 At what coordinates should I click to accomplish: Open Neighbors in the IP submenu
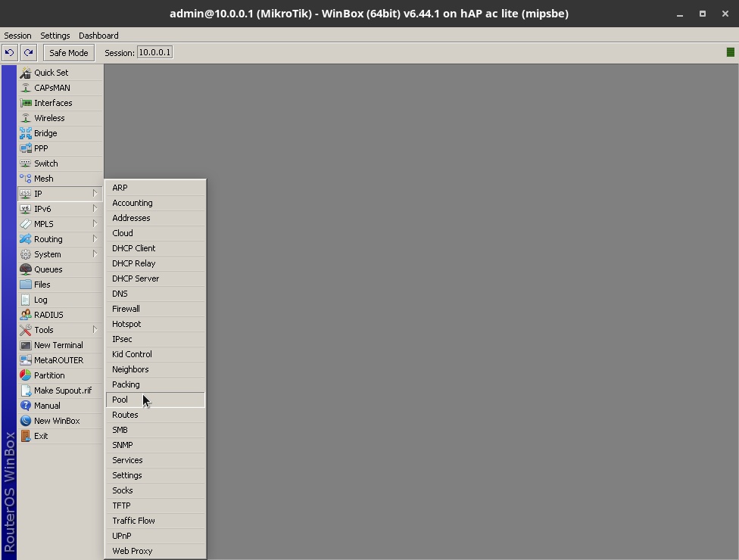tap(155, 369)
